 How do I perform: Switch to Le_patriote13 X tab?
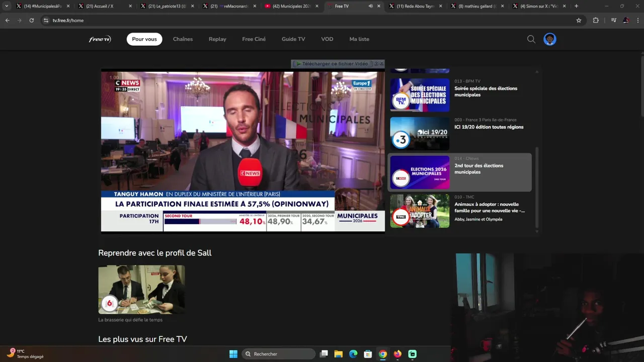pos(167,6)
